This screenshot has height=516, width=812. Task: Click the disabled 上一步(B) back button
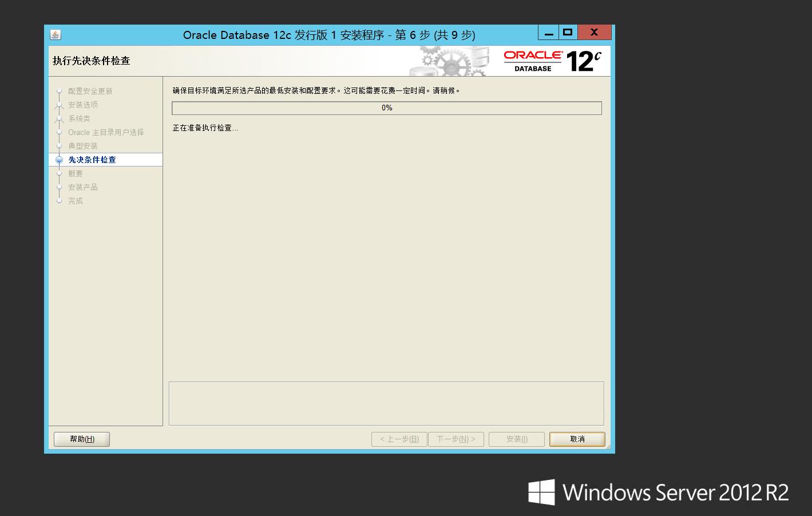399,439
